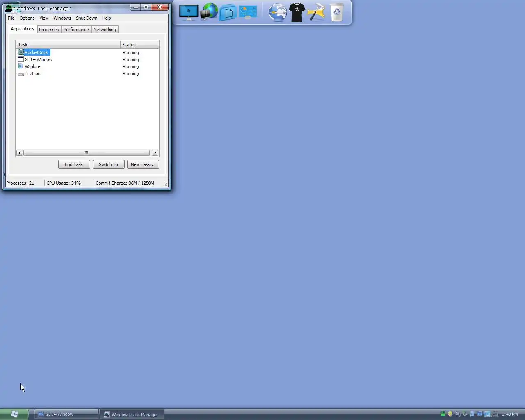Click the horizontal scrollbar thumb
Screen dimensions: 525x420
(x=87, y=153)
